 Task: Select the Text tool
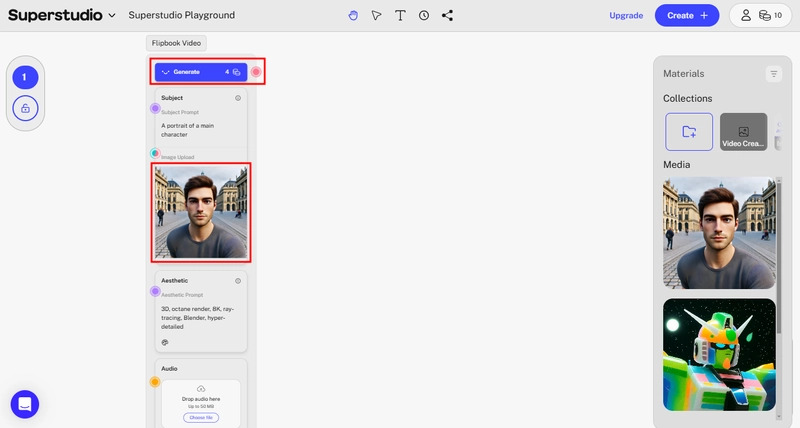[401, 15]
